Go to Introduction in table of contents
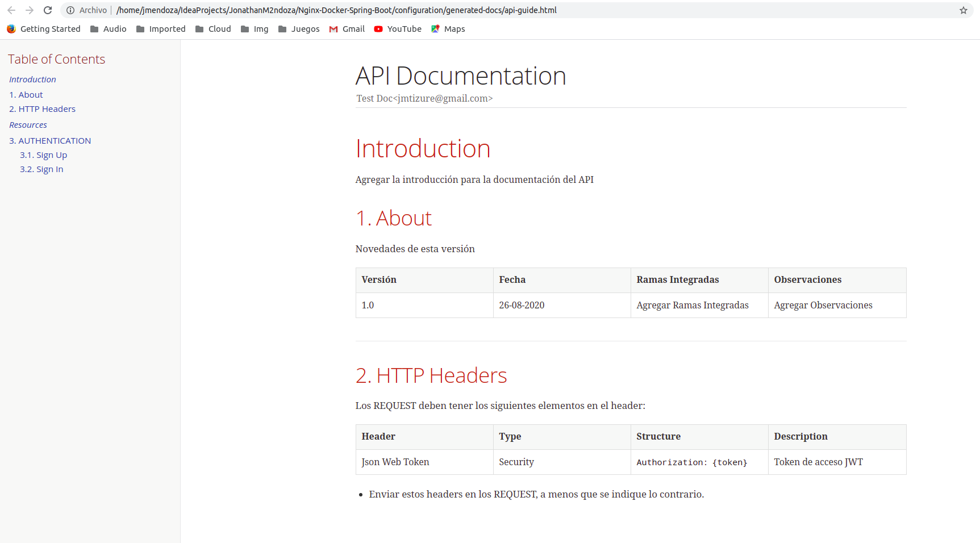 pos(32,80)
